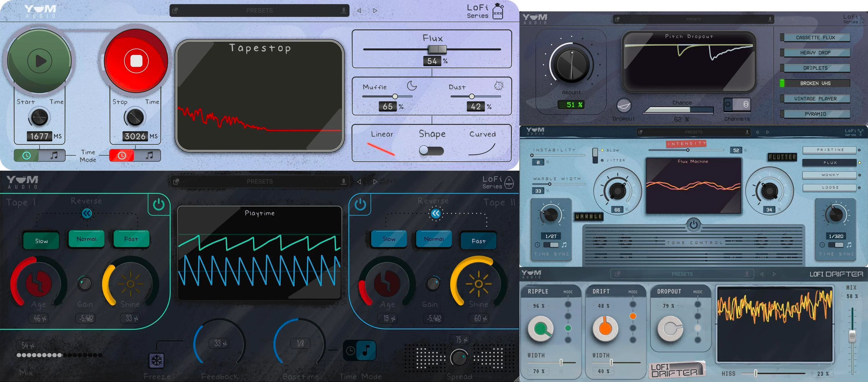Select clock Time Mode in tape delay plugin
The width and height of the screenshot is (868, 382).
point(350,351)
